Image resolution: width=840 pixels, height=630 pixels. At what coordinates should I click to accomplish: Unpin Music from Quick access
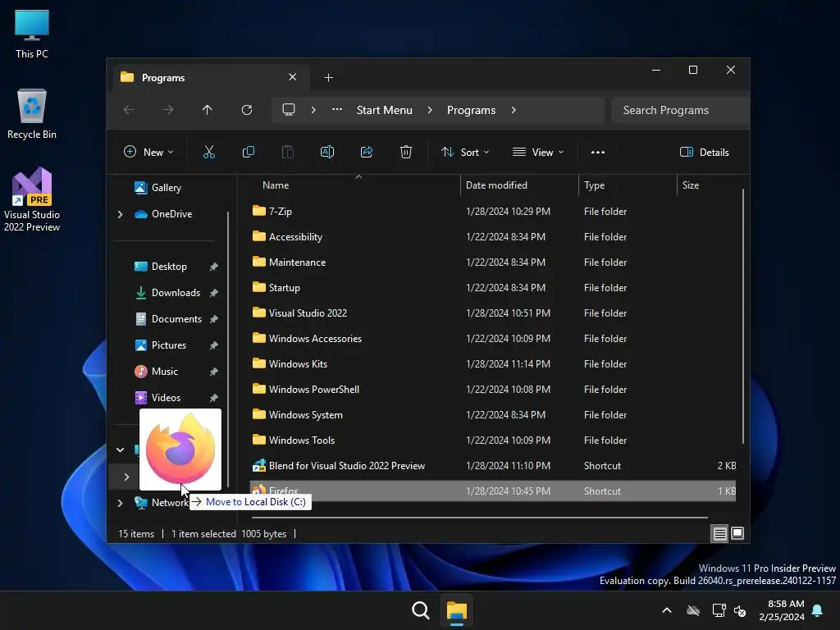pyautogui.click(x=214, y=372)
